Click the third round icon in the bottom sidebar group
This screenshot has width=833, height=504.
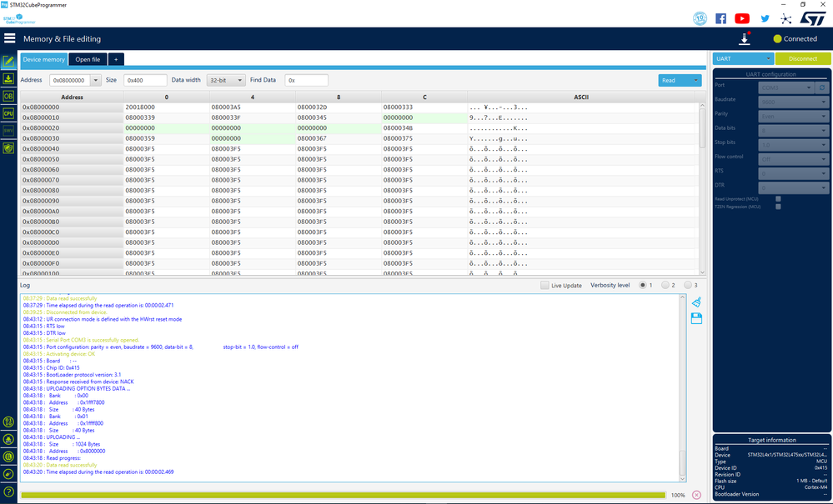pyautogui.click(x=8, y=457)
